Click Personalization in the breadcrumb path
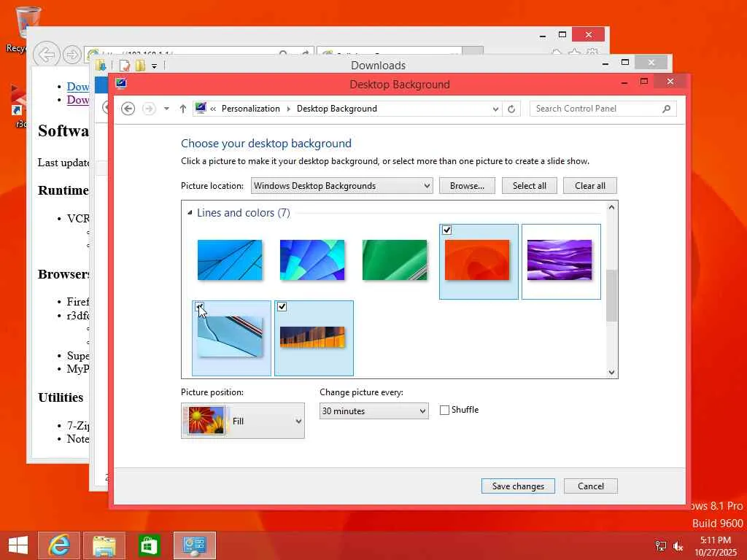This screenshot has width=747, height=560. (x=251, y=109)
